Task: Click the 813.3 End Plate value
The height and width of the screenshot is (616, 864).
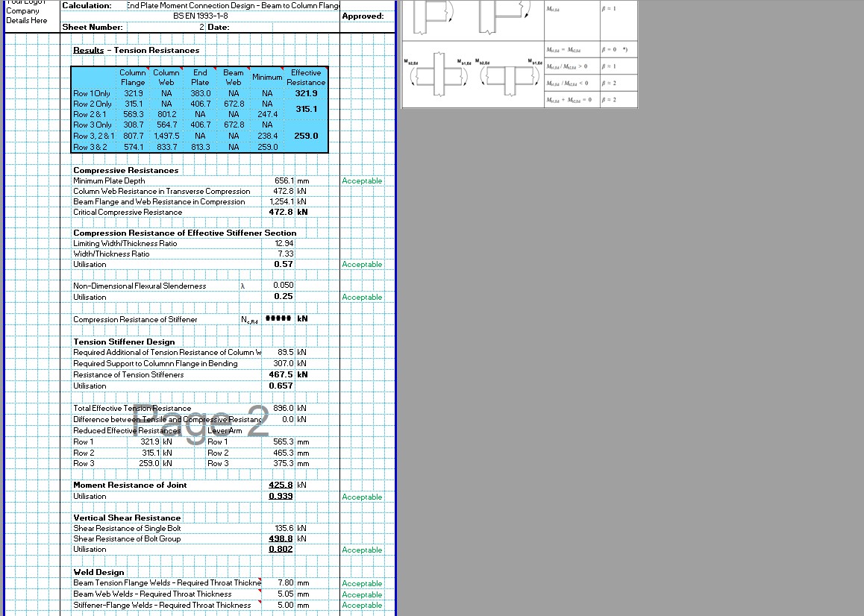Action: 200,147
